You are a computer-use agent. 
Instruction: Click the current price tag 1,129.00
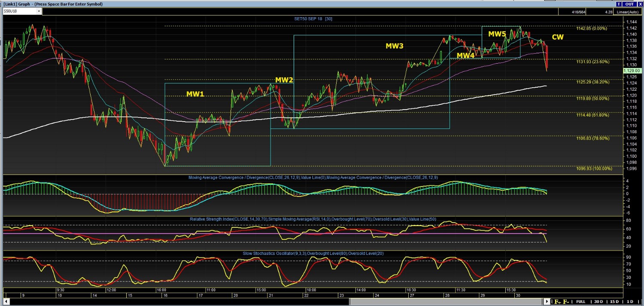[632, 70]
